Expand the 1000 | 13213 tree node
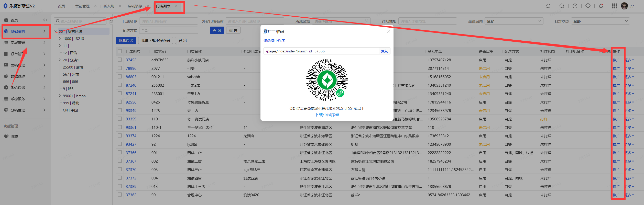This screenshot has height=205, width=644. tap(60, 39)
